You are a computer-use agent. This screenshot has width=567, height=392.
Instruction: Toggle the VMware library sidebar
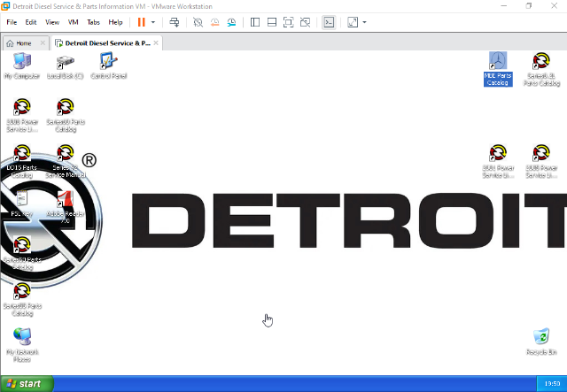(x=255, y=22)
